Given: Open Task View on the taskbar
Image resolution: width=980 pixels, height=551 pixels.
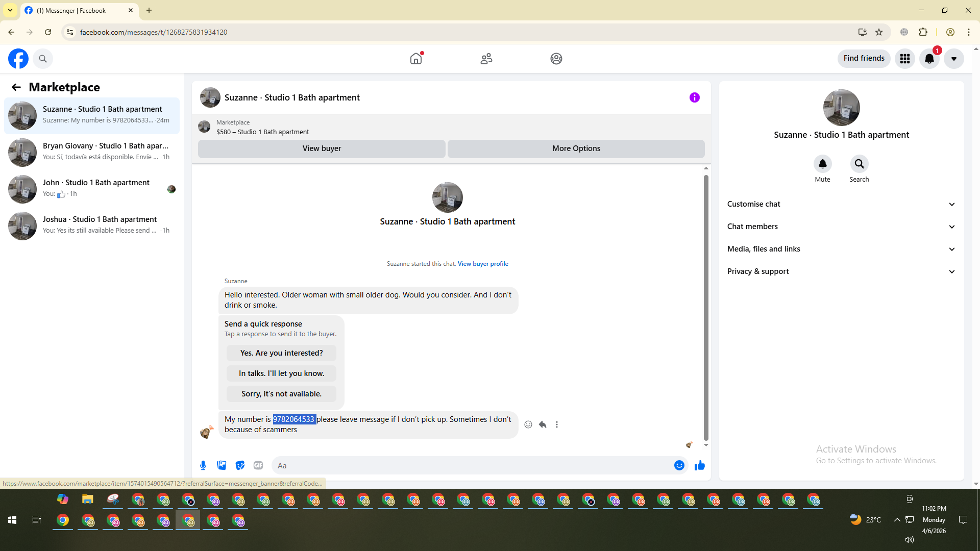Looking at the screenshot, I should 37,520.
